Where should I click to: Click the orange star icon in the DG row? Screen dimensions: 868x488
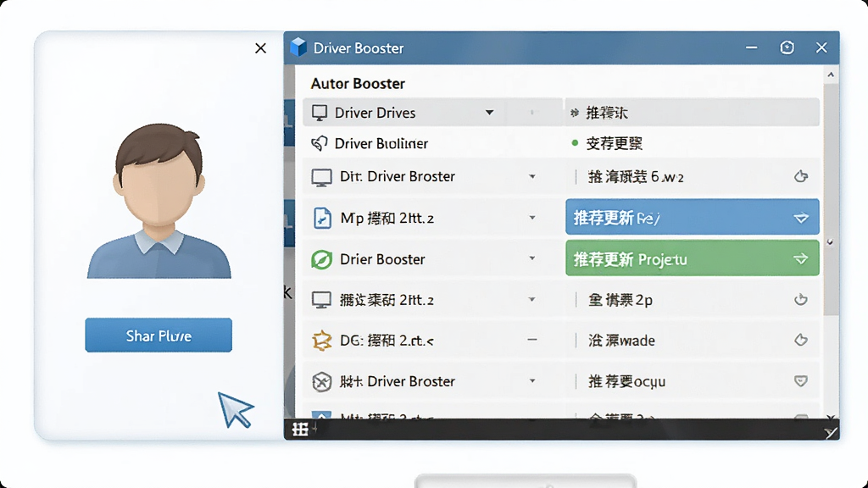[x=321, y=341]
